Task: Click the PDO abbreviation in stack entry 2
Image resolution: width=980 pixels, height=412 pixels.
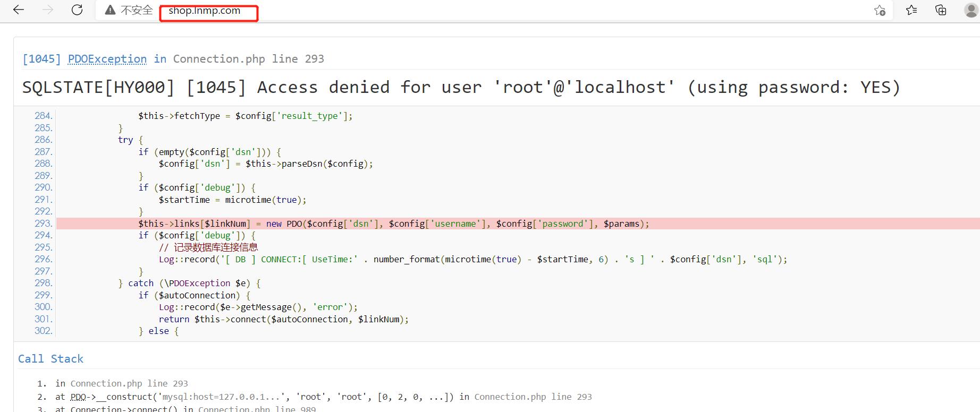Action: click(78, 397)
